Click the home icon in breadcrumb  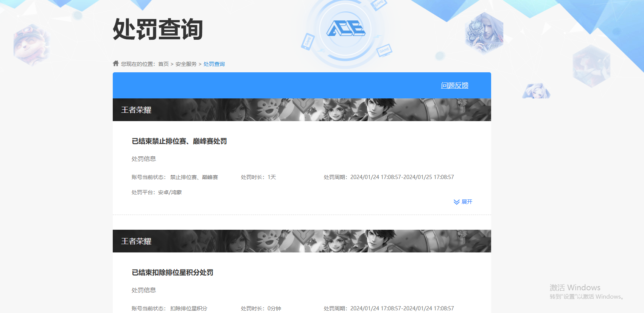116,63
